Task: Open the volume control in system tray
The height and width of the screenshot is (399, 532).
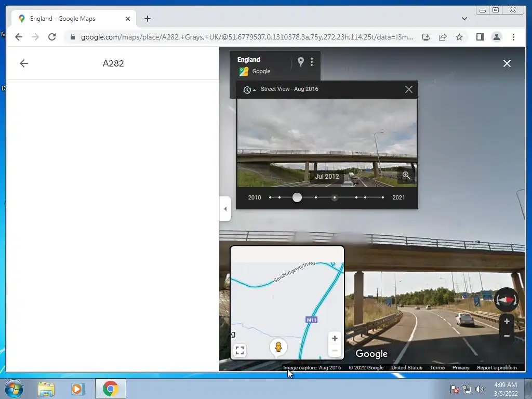Action: tap(480, 389)
